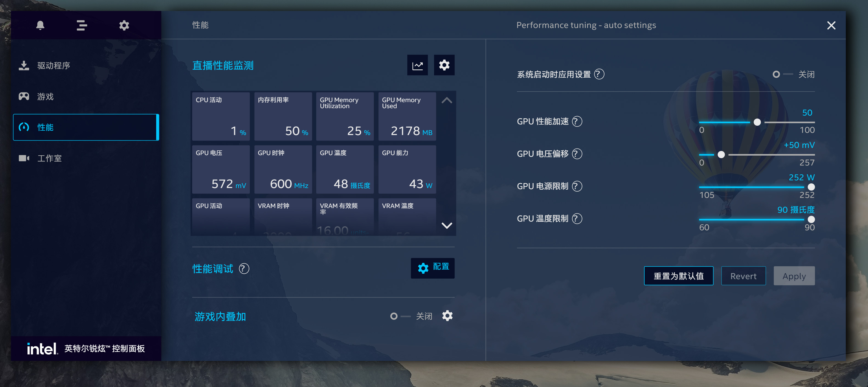This screenshot has height=387, width=868.
Task: Open 直播性能监测 settings gear
Action: pyautogui.click(x=444, y=65)
